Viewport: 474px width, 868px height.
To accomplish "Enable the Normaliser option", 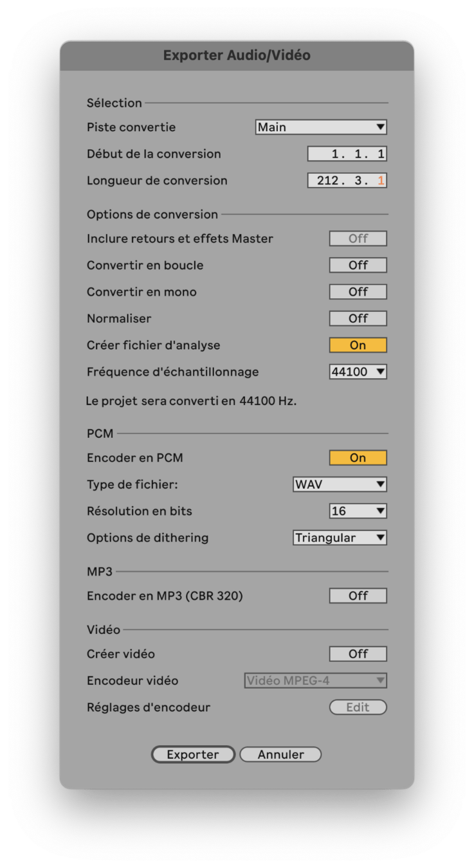I will coord(358,318).
